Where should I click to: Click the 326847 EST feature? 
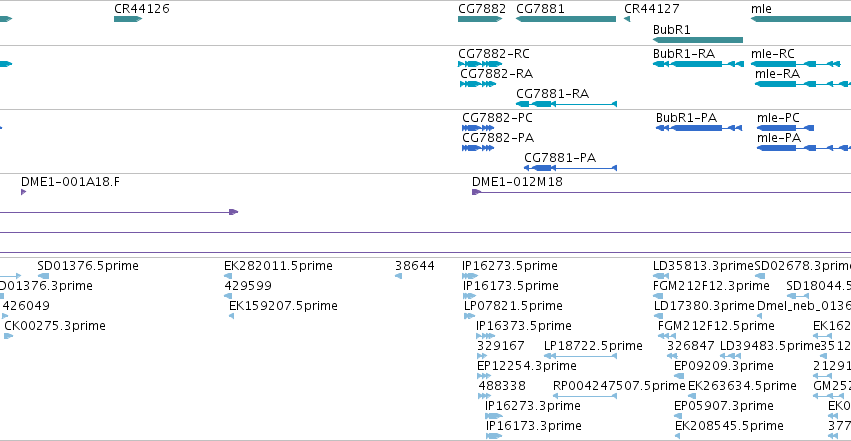pos(672,356)
